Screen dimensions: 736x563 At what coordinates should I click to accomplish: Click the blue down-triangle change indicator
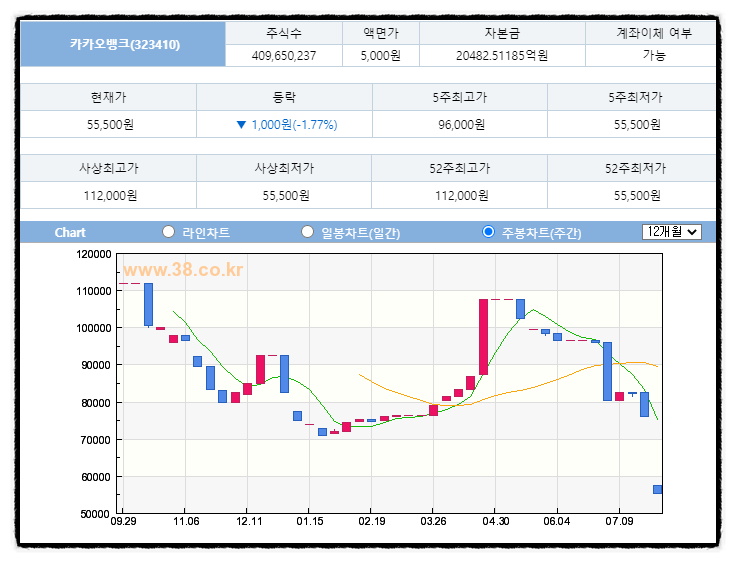pos(241,125)
